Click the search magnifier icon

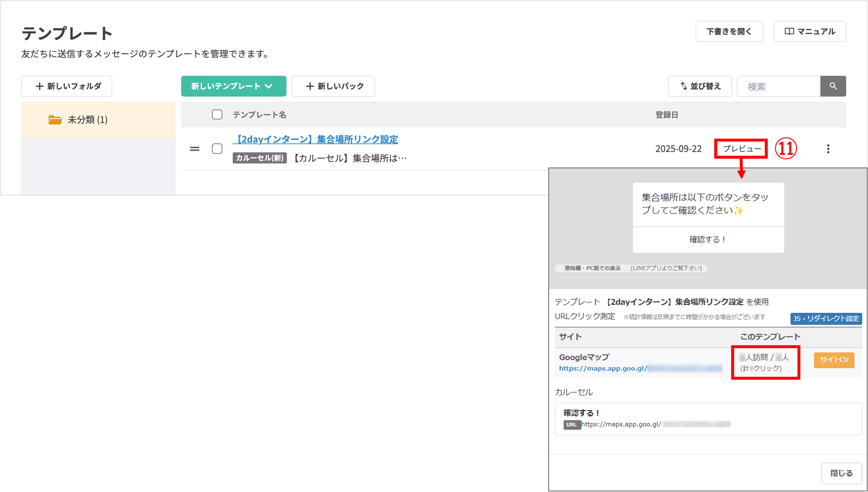tap(833, 86)
